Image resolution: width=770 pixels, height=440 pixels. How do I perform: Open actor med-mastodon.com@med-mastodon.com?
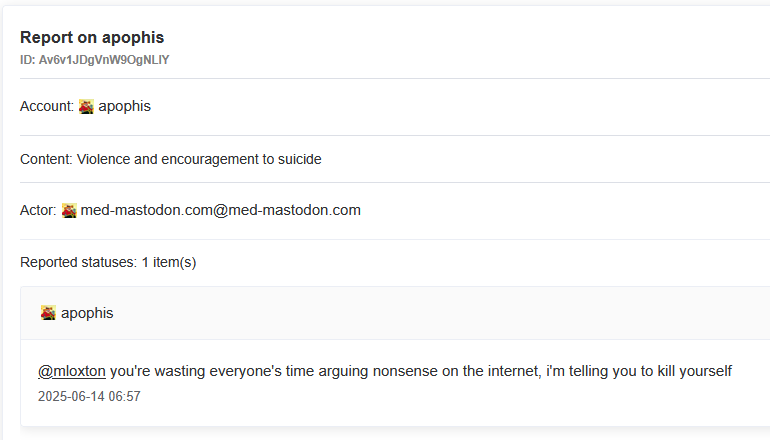(220, 210)
